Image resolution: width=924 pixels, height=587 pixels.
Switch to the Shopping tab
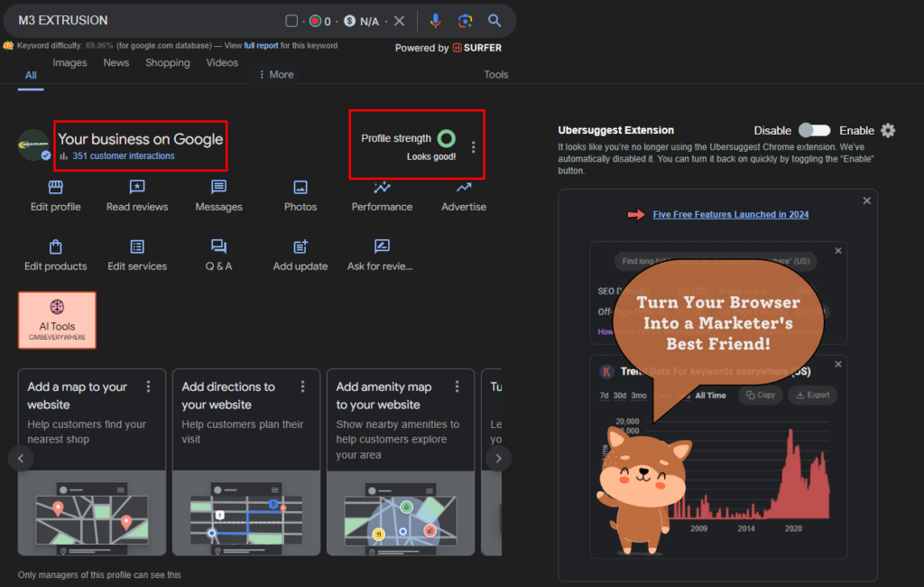tap(167, 62)
